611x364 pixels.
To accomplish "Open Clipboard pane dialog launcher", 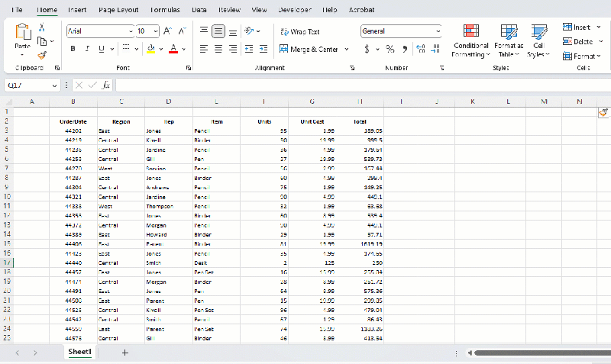I will click(x=57, y=68).
